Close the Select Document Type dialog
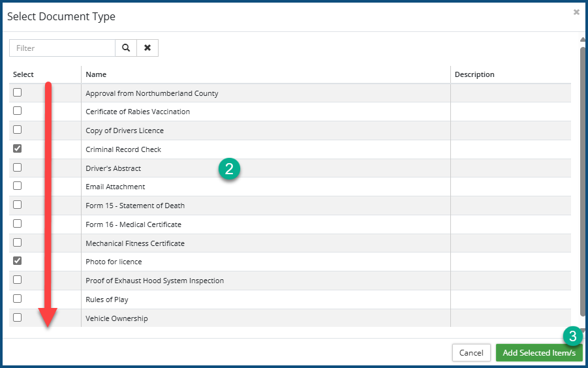The image size is (588, 368). (x=576, y=12)
